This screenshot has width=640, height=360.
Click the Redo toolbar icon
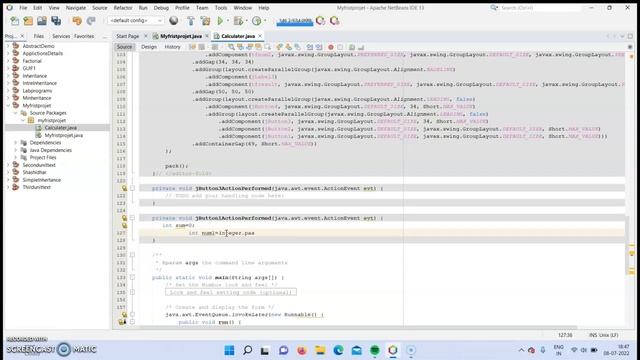coord(91,20)
